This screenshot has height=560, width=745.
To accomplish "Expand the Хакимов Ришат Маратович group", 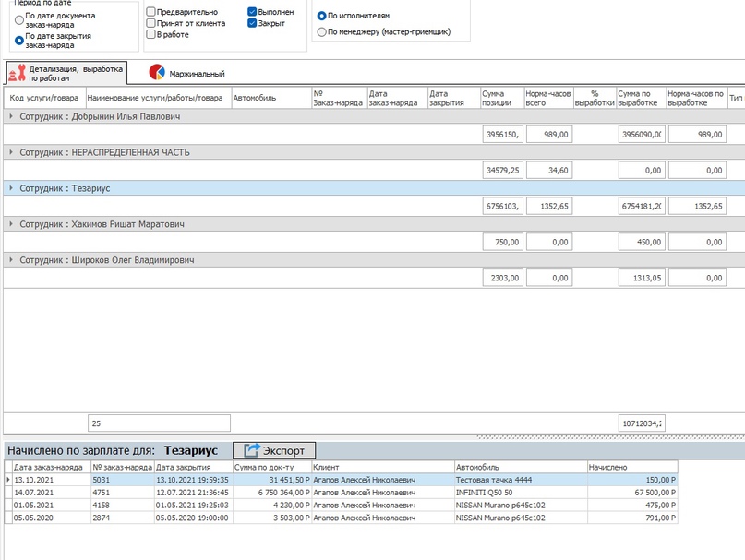I will click(11, 224).
